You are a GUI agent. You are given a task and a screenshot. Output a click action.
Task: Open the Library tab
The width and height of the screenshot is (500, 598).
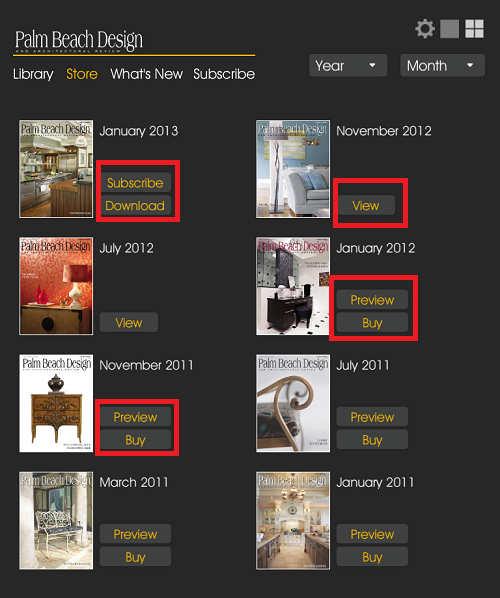(x=33, y=74)
